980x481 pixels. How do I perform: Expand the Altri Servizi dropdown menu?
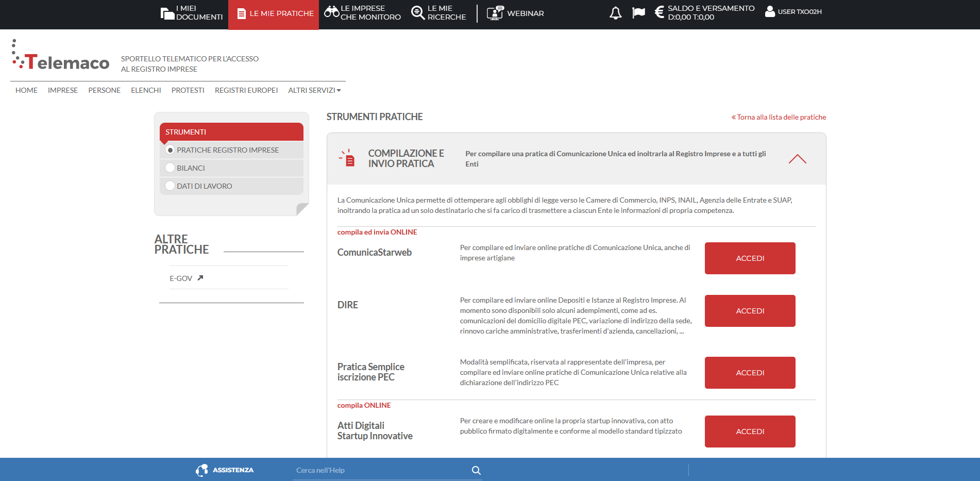click(x=314, y=90)
